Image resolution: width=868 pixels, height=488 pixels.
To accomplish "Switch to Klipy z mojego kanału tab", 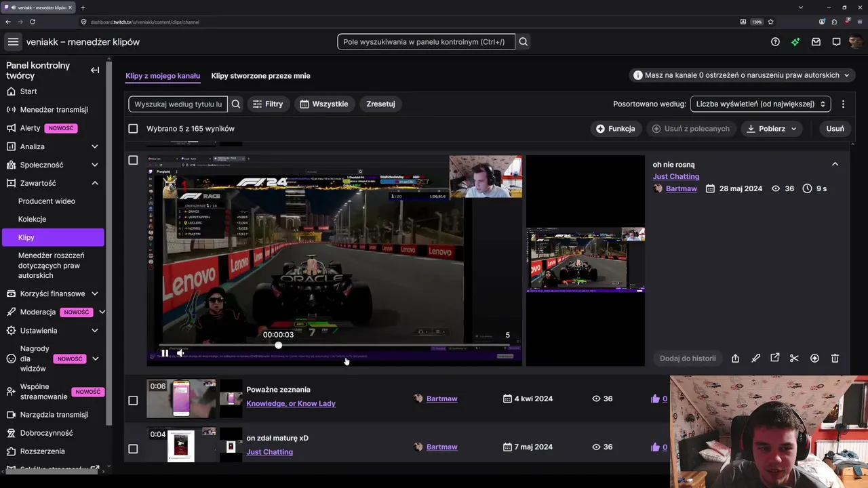I will click(x=163, y=76).
